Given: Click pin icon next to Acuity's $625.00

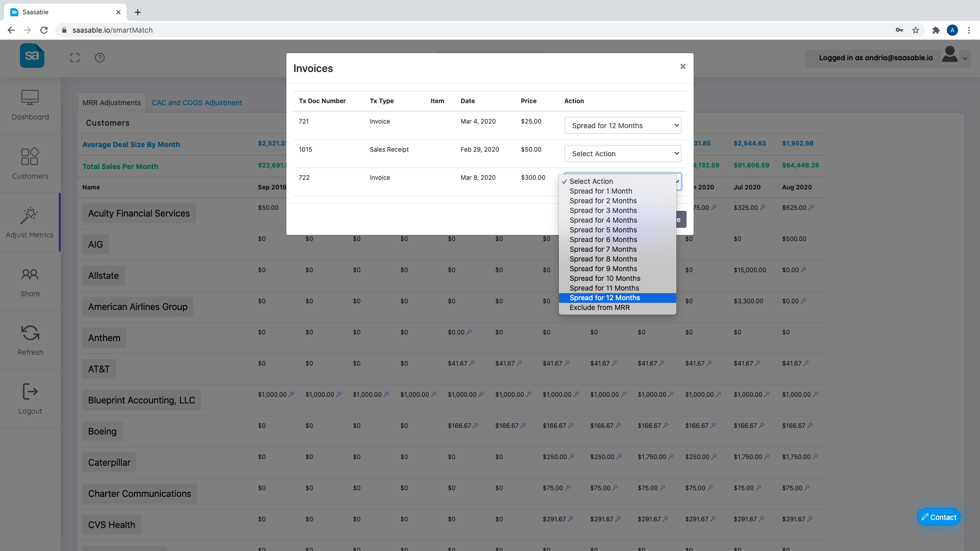Looking at the screenshot, I should [x=812, y=207].
